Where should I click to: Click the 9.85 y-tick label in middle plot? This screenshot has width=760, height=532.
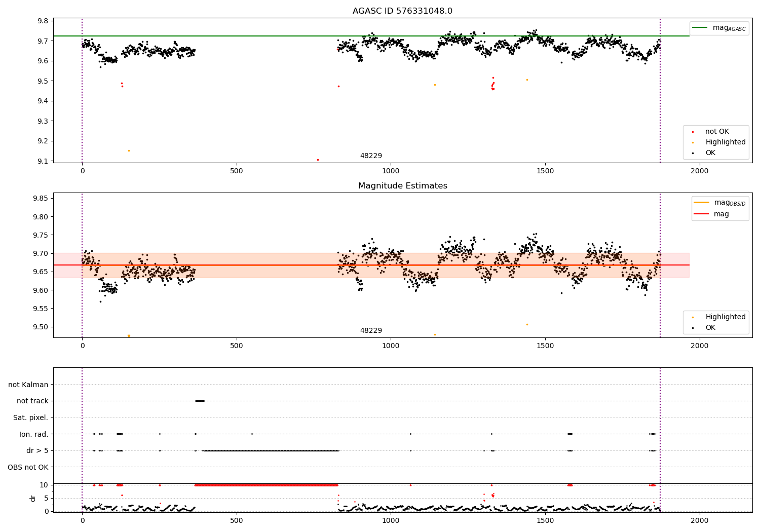41,198
